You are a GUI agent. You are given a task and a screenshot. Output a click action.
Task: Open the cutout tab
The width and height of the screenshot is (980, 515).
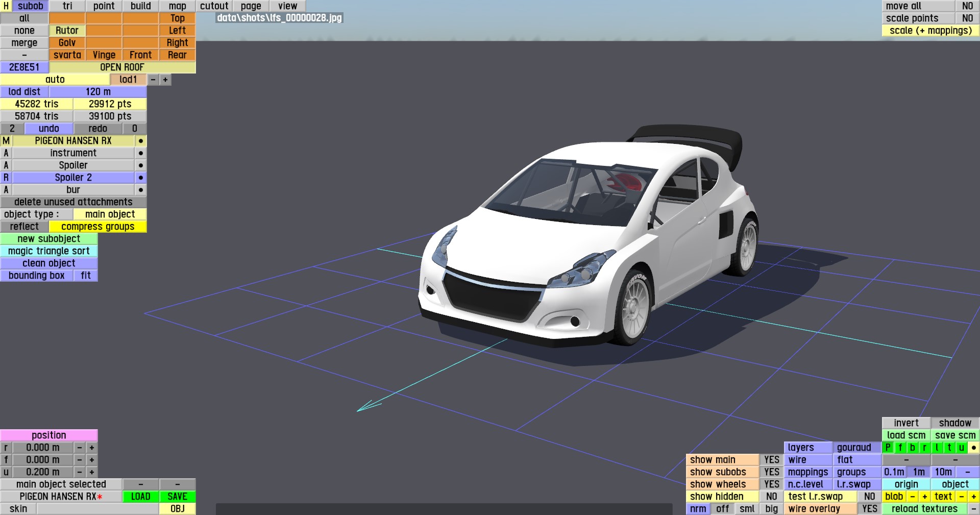(x=214, y=6)
